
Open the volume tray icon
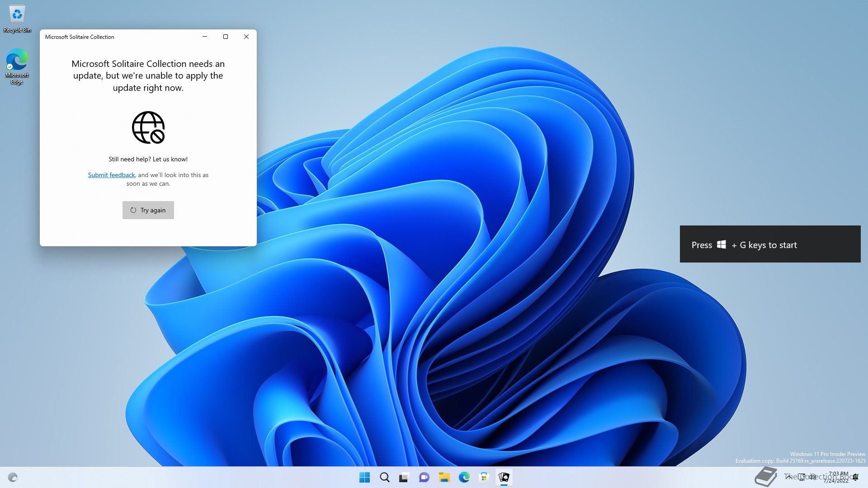tap(812, 477)
